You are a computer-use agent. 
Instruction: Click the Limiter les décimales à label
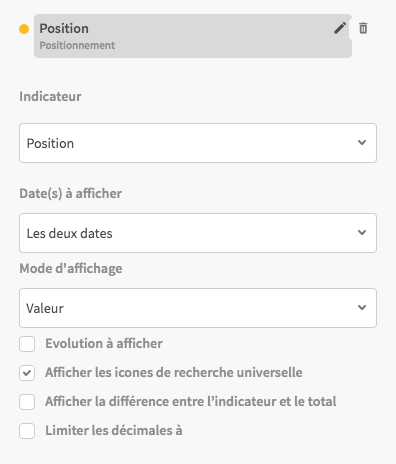[114, 430]
